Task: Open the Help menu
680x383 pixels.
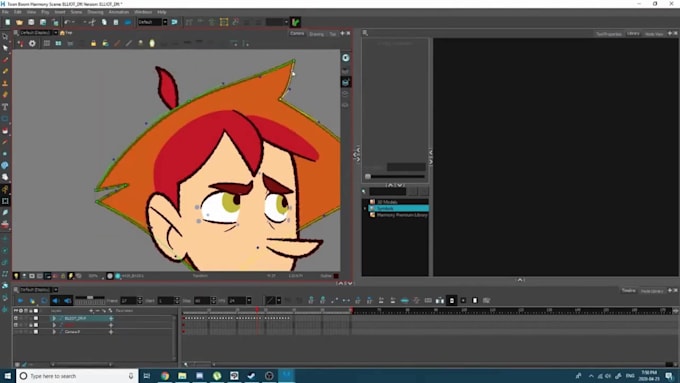Action: point(162,12)
